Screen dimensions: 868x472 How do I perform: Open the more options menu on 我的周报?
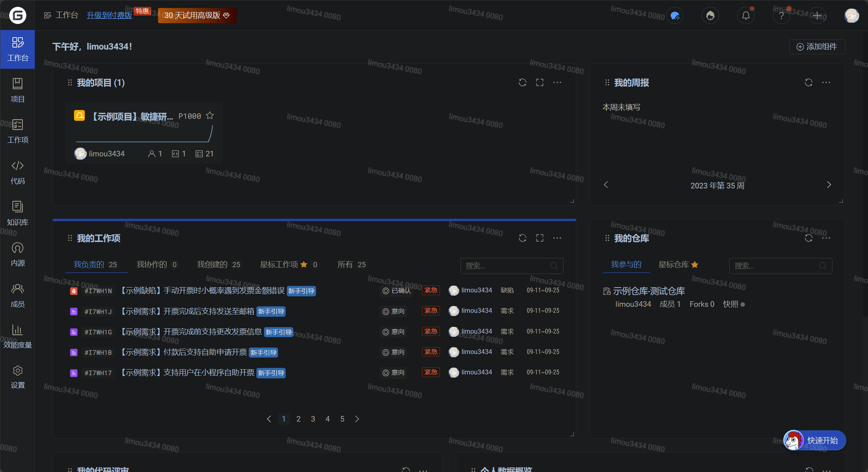(826, 82)
